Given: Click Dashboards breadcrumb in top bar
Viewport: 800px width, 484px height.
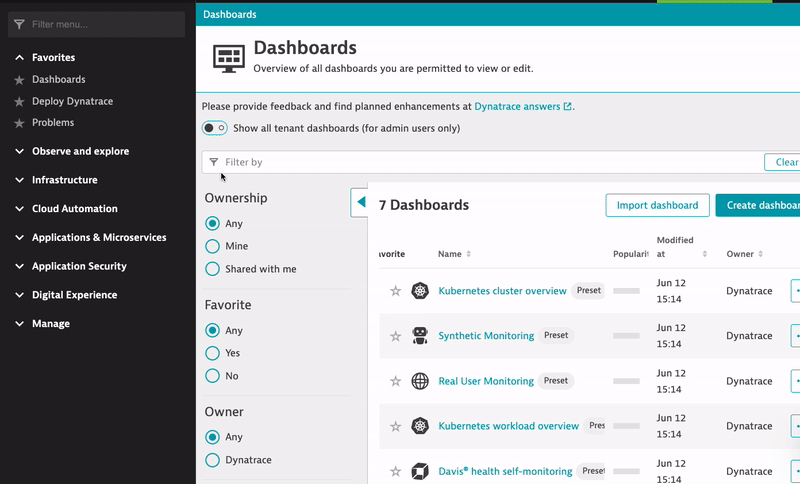Looking at the screenshot, I should (230, 14).
